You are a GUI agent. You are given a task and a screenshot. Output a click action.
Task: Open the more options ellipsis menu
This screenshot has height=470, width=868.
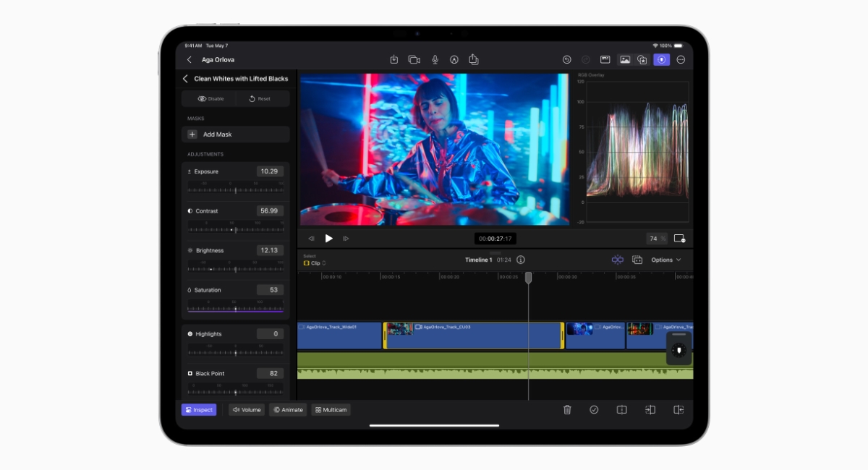point(680,59)
